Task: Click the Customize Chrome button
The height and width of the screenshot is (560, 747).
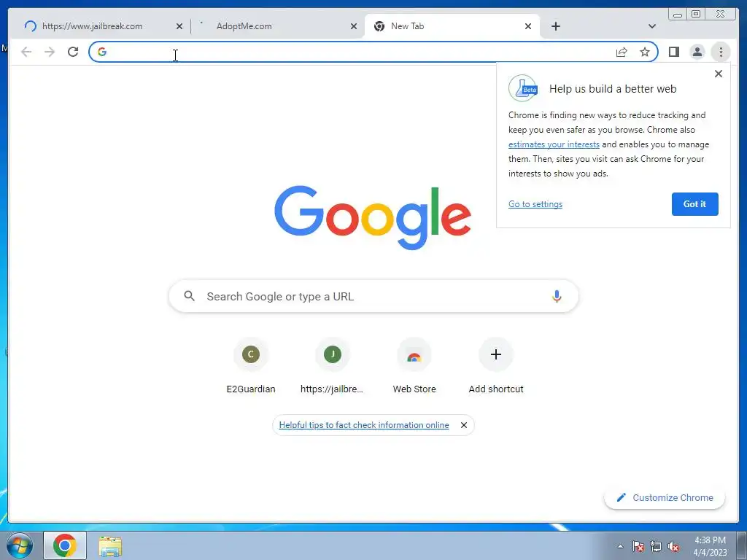Action: 665,497
